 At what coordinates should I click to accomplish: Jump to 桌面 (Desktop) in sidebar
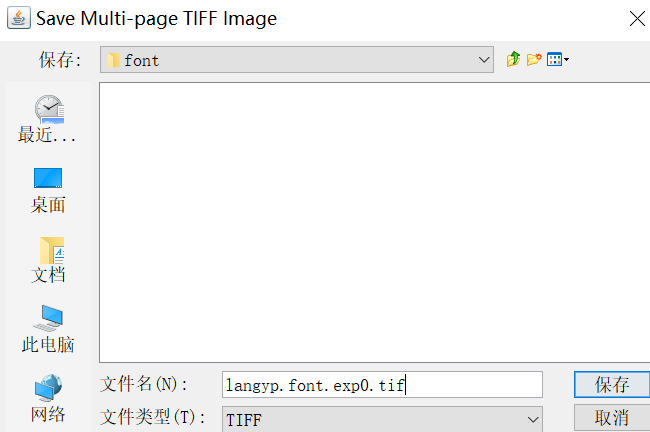click(48, 190)
